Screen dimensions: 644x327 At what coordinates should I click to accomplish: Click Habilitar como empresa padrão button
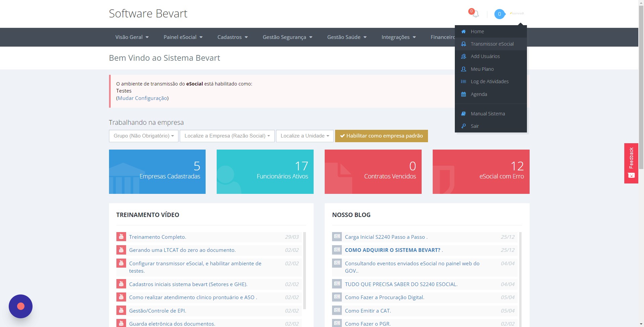(381, 136)
